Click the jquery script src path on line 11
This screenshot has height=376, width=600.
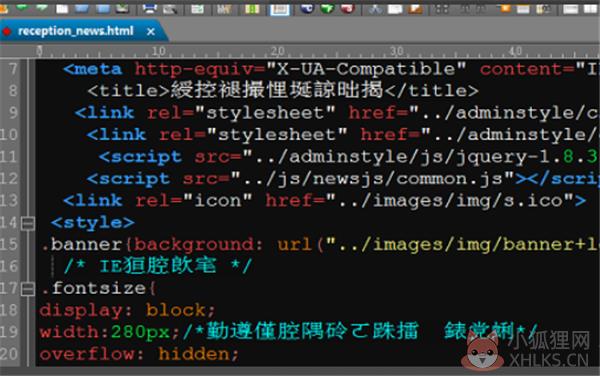tap(421, 157)
